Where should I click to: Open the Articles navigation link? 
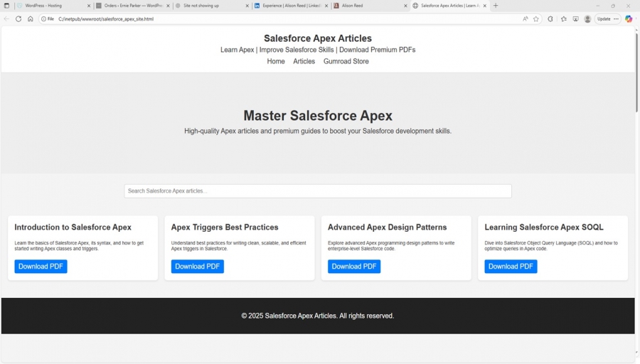(304, 61)
